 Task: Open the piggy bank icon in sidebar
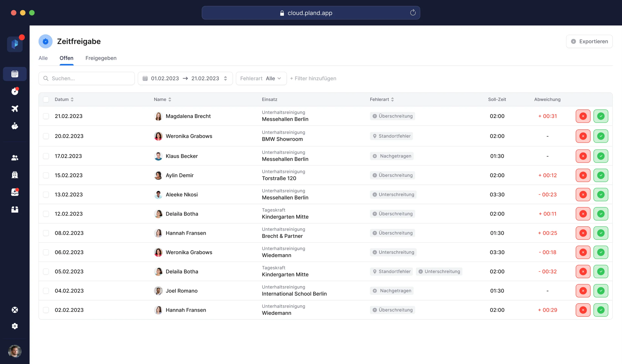click(x=15, y=126)
